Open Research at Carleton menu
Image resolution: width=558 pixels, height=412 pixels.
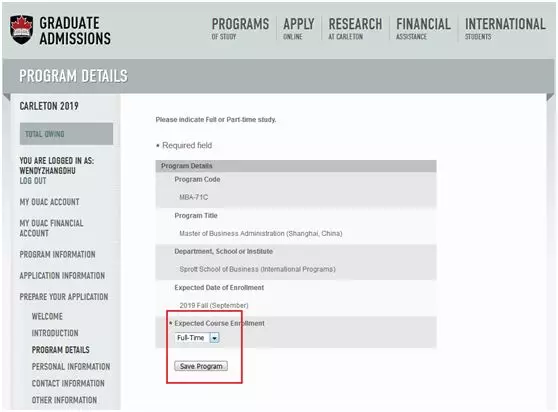point(355,28)
